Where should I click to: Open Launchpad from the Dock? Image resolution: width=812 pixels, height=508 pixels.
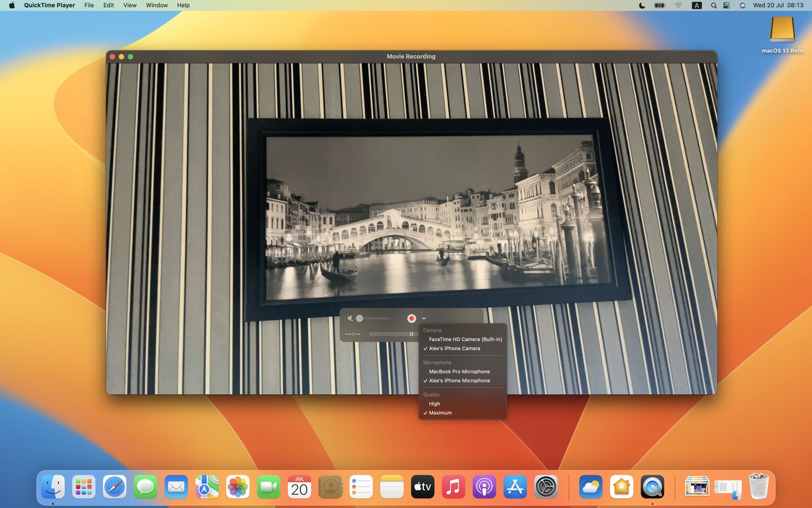click(84, 487)
